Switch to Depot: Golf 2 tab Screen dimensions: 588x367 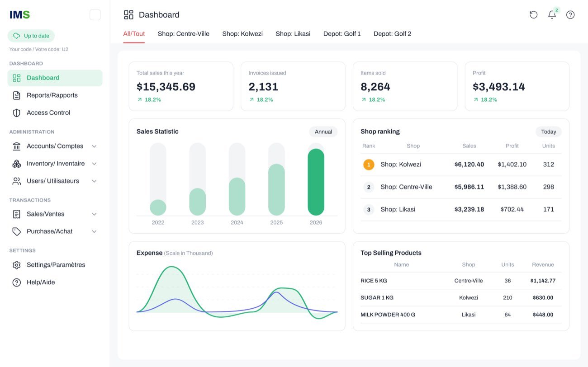[393, 34]
